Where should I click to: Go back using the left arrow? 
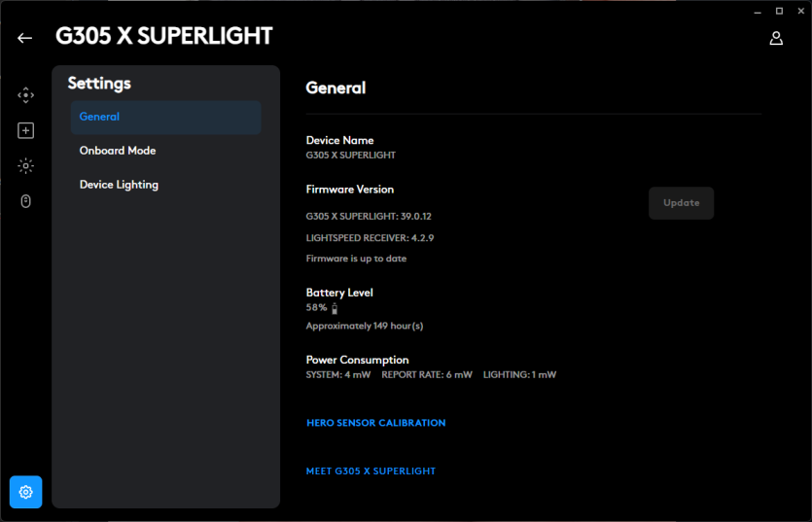click(25, 38)
